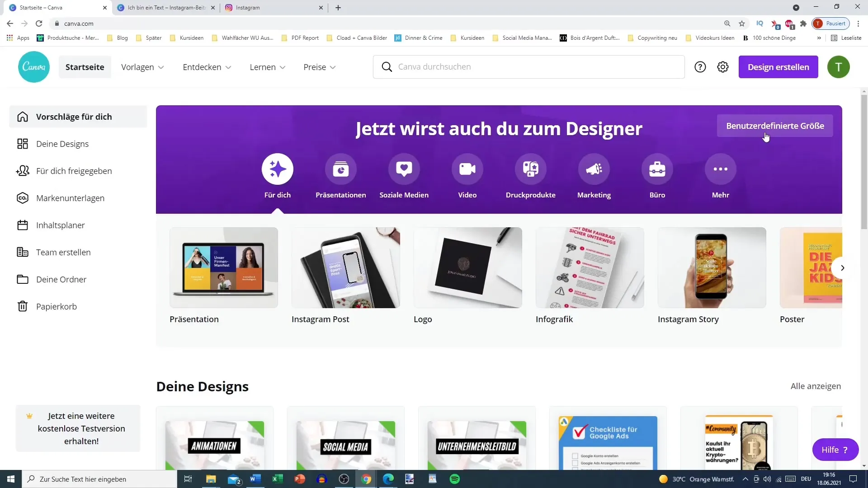Click the Chrome address bar
The width and height of the screenshot is (868, 488).
389,23
